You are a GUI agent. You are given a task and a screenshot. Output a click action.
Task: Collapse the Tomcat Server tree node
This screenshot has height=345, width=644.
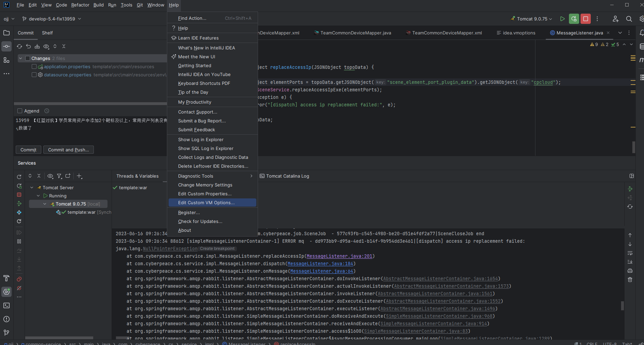pyautogui.click(x=32, y=187)
